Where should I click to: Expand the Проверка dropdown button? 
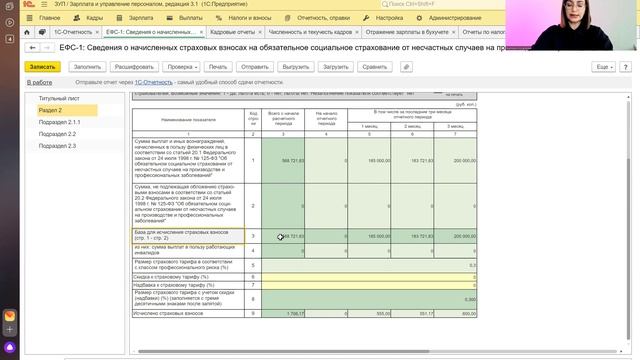click(x=181, y=67)
